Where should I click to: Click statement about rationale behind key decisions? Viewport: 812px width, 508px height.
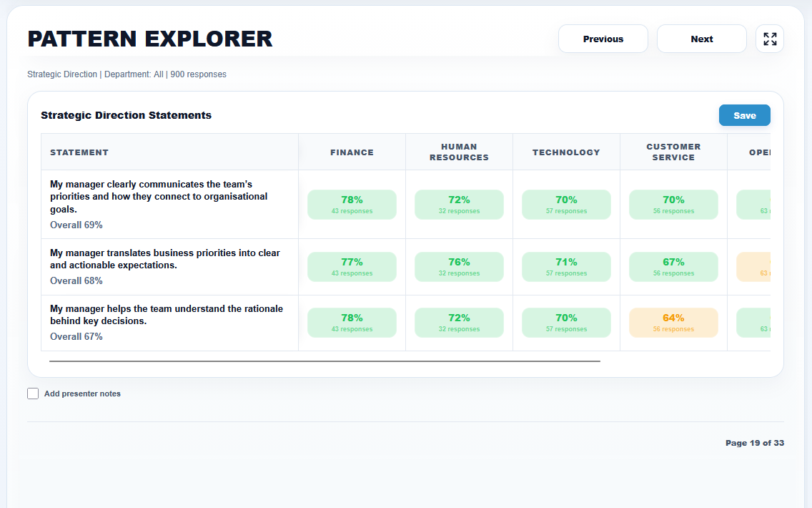click(x=167, y=315)
